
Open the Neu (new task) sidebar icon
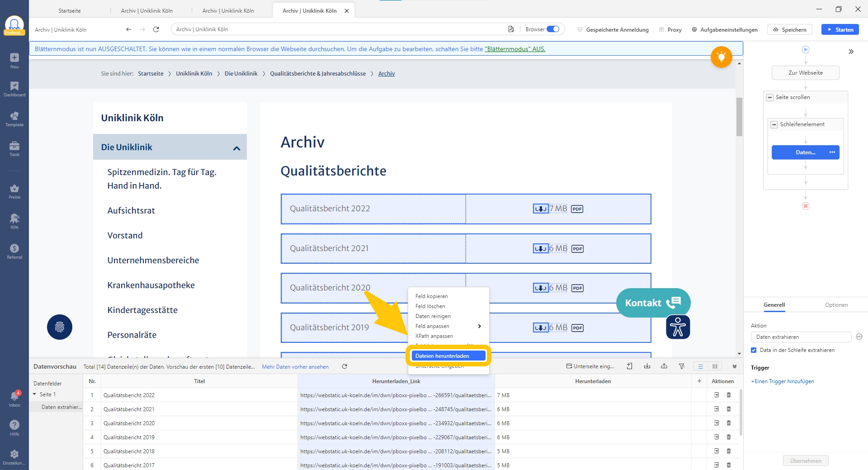[x=14, y=60]
